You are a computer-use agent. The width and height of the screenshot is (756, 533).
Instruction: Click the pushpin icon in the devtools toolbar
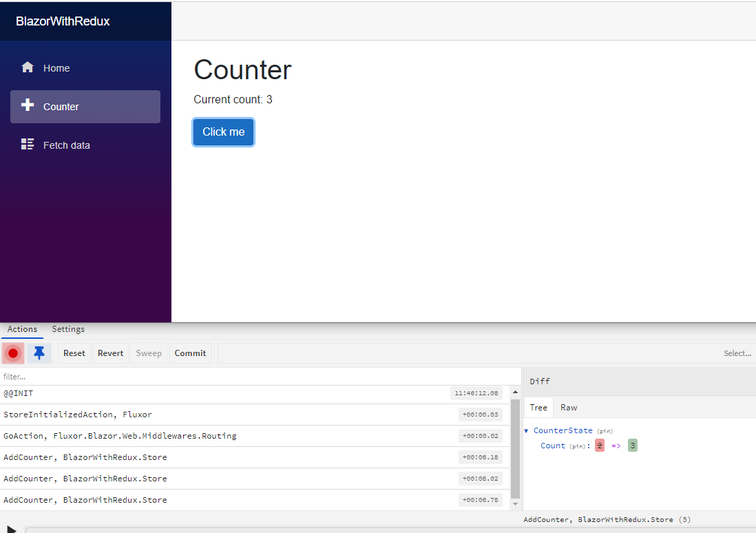40,353
